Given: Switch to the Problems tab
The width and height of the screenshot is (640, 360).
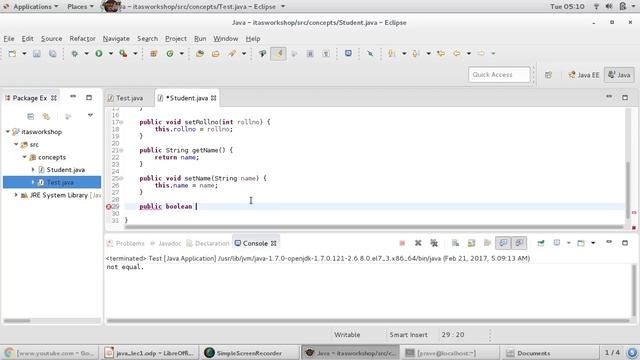Looking at the screenshot, I should 126,243.
